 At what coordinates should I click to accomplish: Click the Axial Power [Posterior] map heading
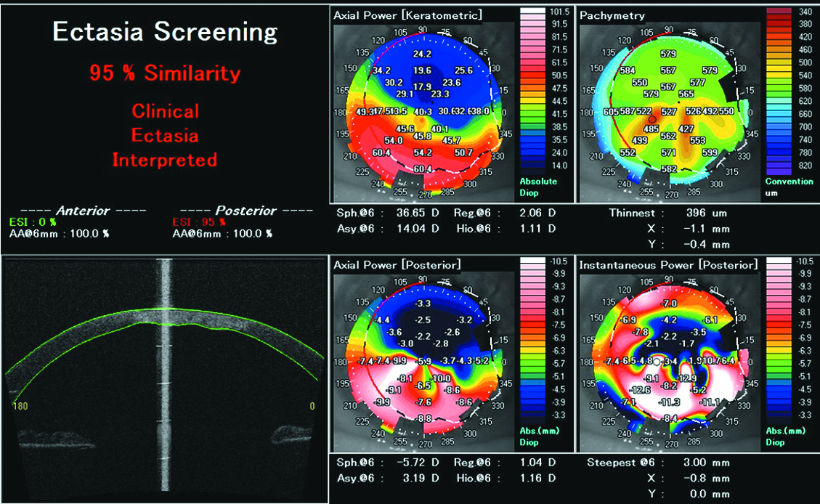pyautogui.click(x=397, y=265)
